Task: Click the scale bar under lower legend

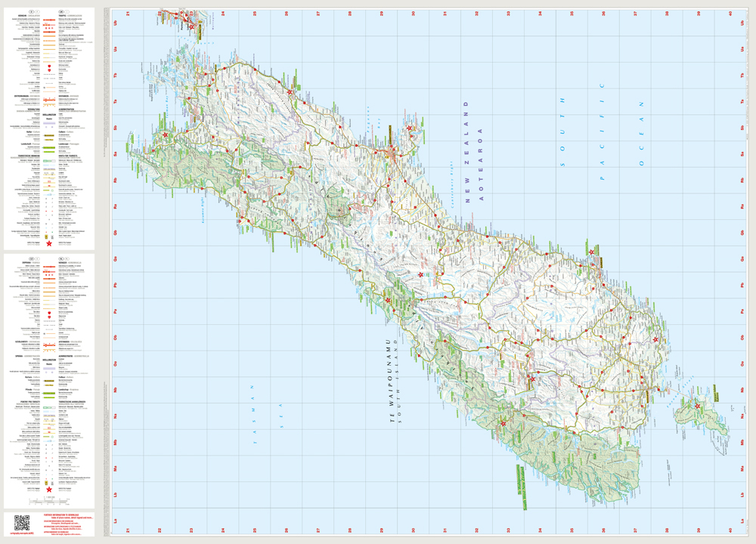Action: click(49, 500)
